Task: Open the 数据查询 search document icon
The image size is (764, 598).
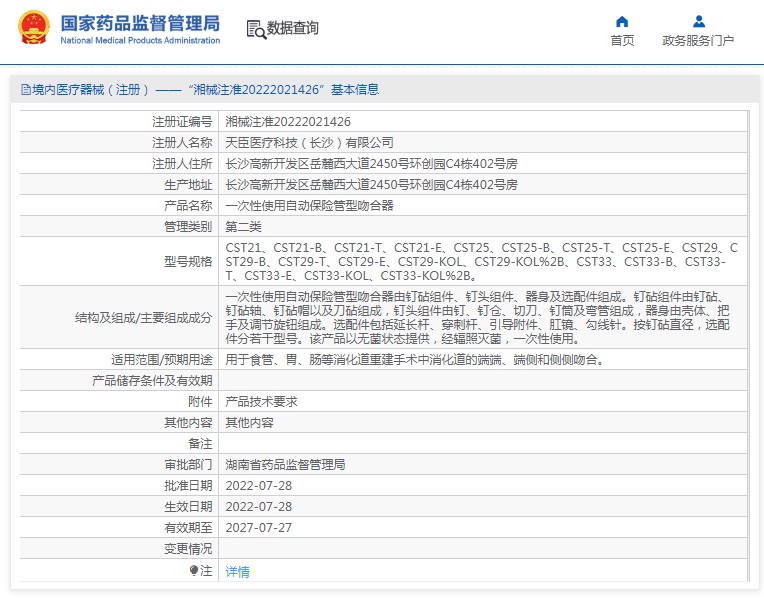Action: point(256,29)
